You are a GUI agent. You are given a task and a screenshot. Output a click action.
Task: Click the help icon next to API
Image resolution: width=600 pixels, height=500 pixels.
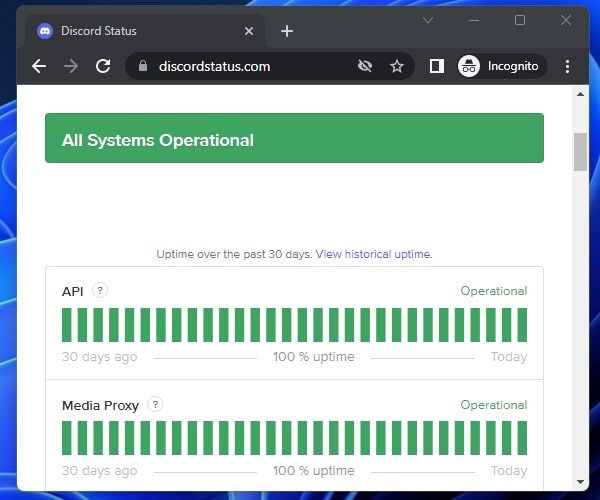coord(100,290)
